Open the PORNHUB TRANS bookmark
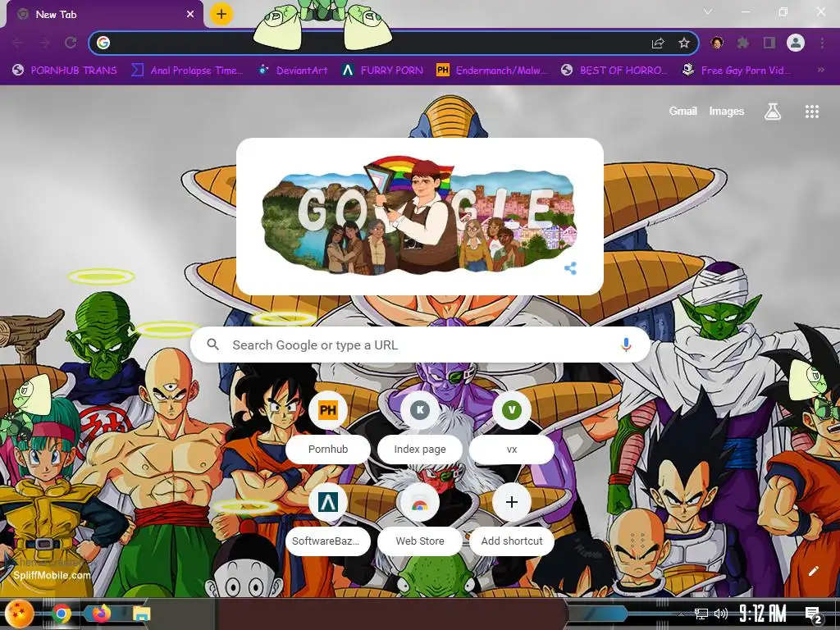This screenshot has width=840, height=630. pyautogui.click(x=65, y=71)
